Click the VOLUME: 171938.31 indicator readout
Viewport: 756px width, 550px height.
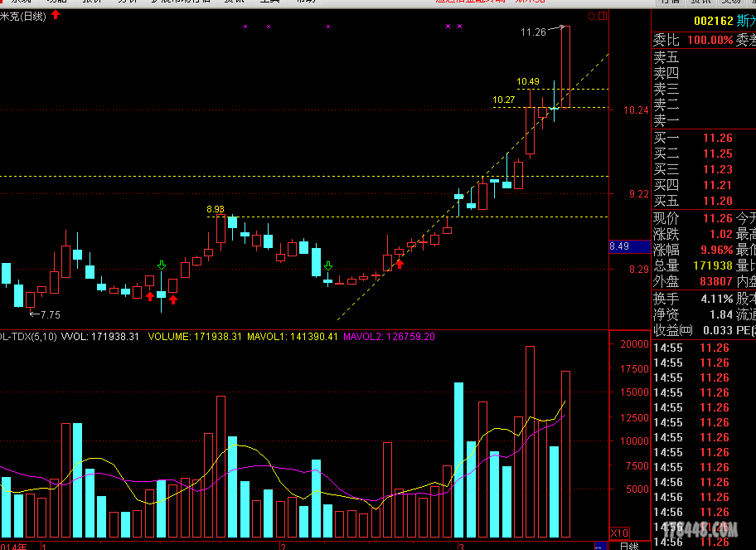click(195, 337)
